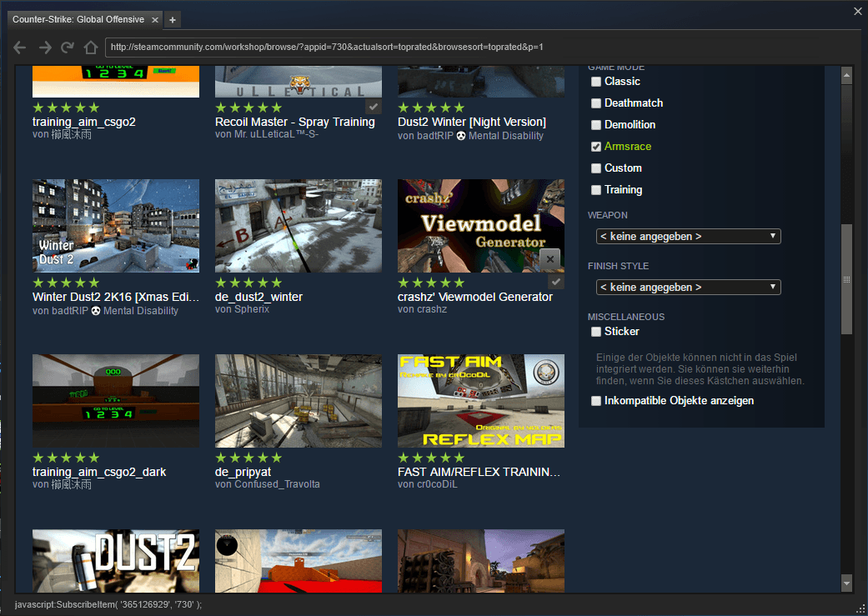Check the Sticker miscellaneous filter
Screen dimensions: 868x616
click(596, 332)
